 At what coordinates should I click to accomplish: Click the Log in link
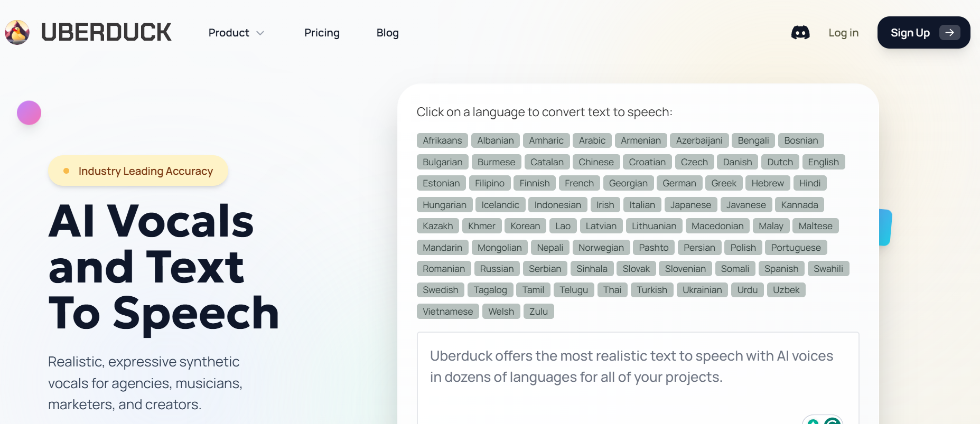tap(843, 33)
